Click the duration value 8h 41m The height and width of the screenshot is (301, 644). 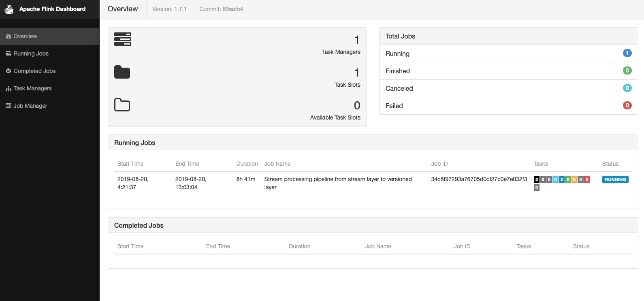[246, 179]
